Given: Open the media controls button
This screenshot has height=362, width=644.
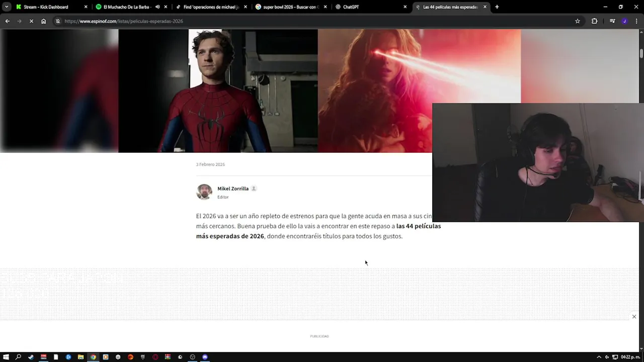Looking at the screenshot, I should 612,21.
